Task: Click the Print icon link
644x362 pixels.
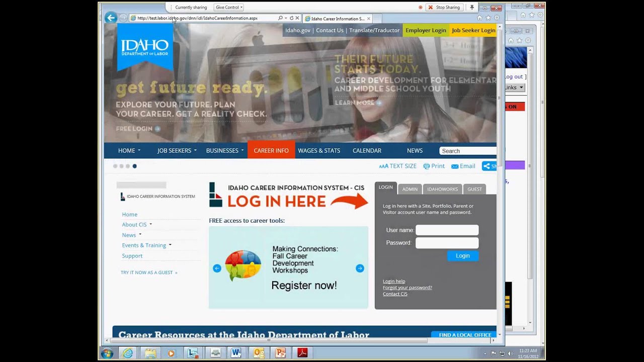Action: point(434,166)
